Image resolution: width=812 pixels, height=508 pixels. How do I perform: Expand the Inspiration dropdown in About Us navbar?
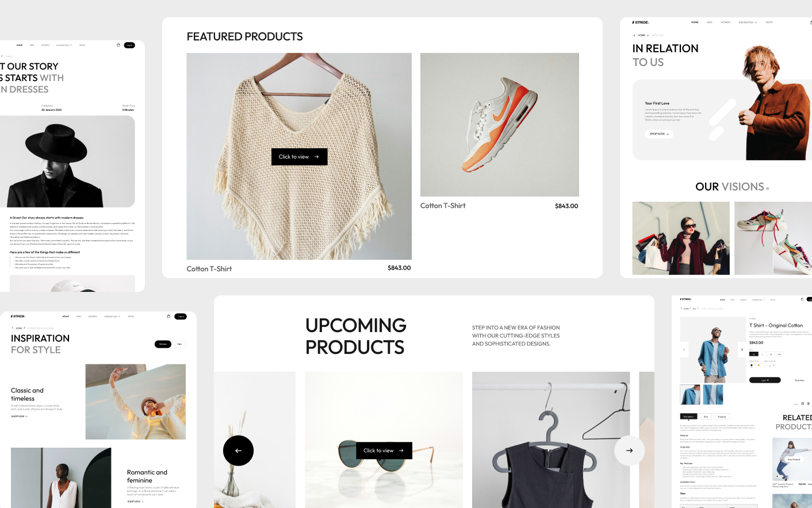point(748,22)
